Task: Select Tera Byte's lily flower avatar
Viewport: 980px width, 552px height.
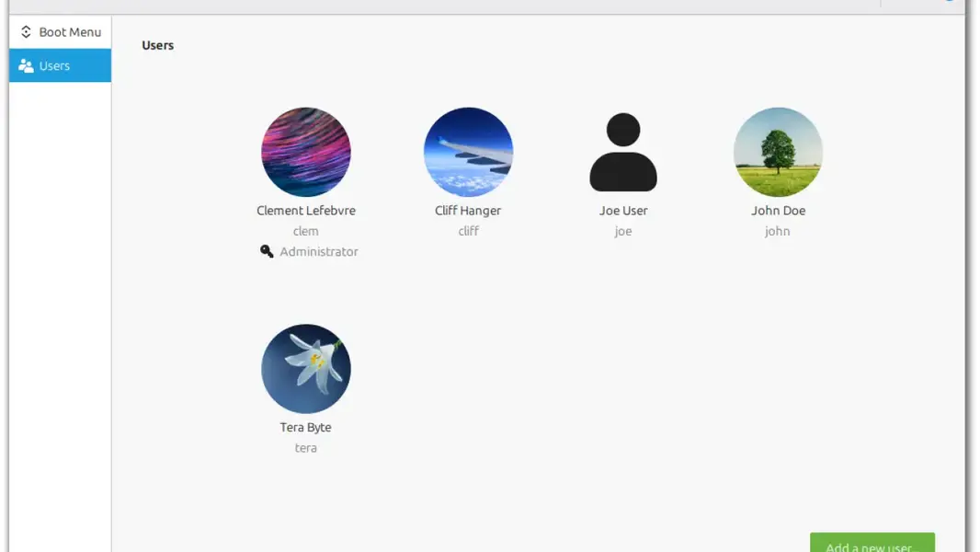Action: click(x=305, y=369)
